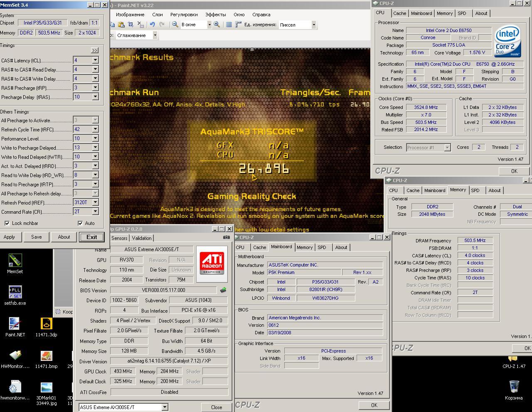Toggle the rulers icon in Paint.NET

(x=238, y=25)
